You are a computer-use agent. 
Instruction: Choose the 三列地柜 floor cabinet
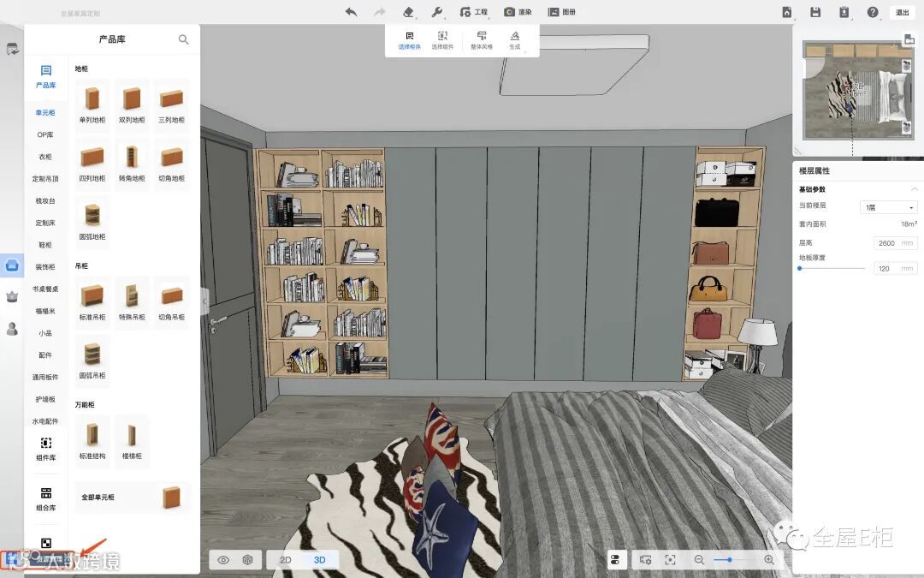click(171, 105)
